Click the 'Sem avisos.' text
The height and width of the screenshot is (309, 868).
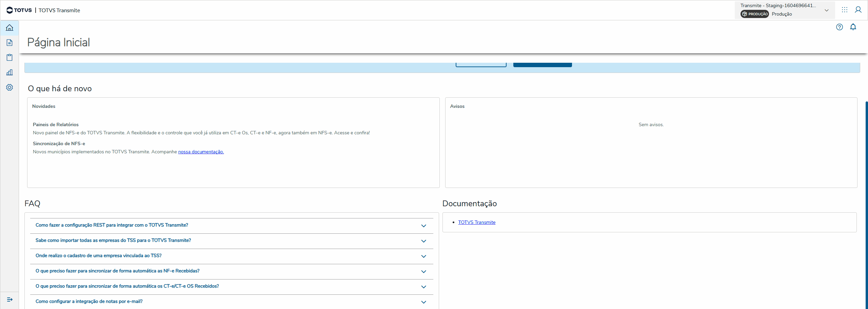[651, 124]
